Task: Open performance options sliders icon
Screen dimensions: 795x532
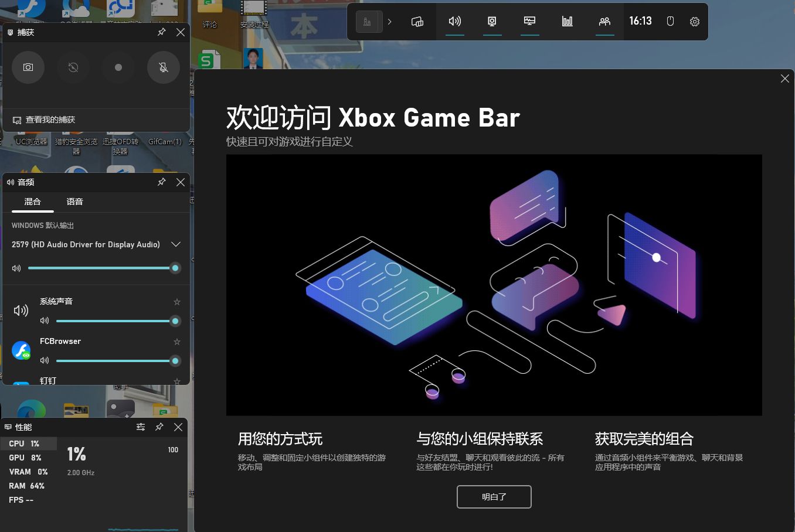Action: click(x=141, y=427)
